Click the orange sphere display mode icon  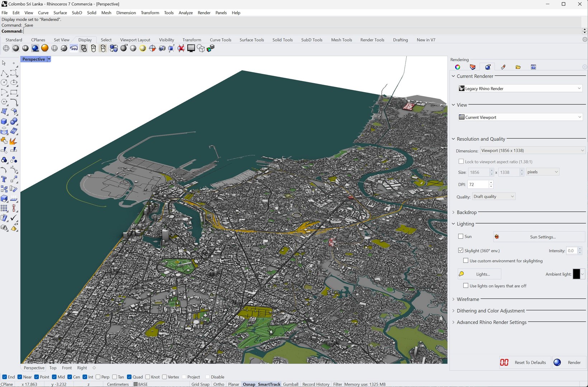pos(45,48)
